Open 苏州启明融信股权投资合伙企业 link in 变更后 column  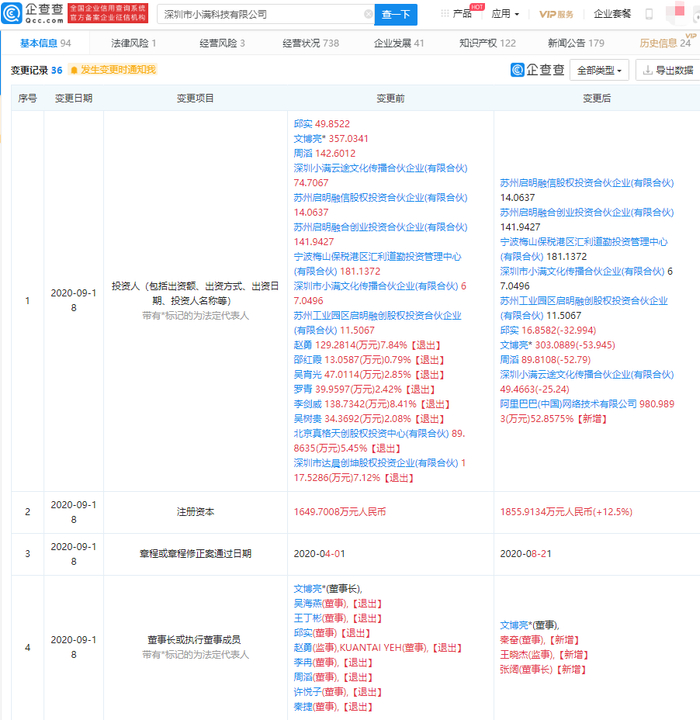click(x=587, y=183)
